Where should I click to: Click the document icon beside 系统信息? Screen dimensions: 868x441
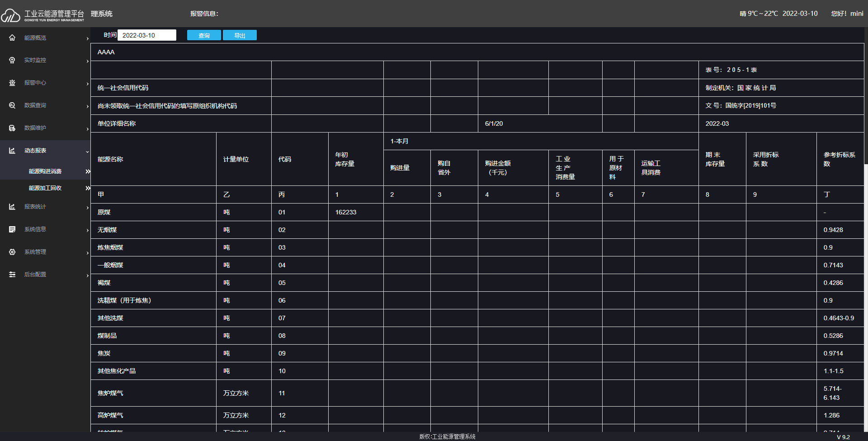(x=12, y=229)
